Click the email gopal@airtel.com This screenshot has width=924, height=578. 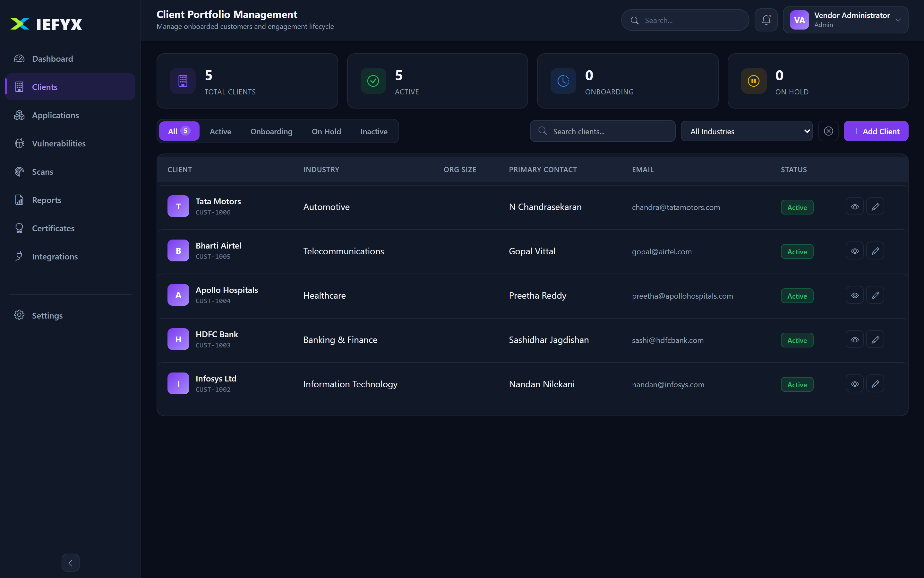(x=662, y=251)
